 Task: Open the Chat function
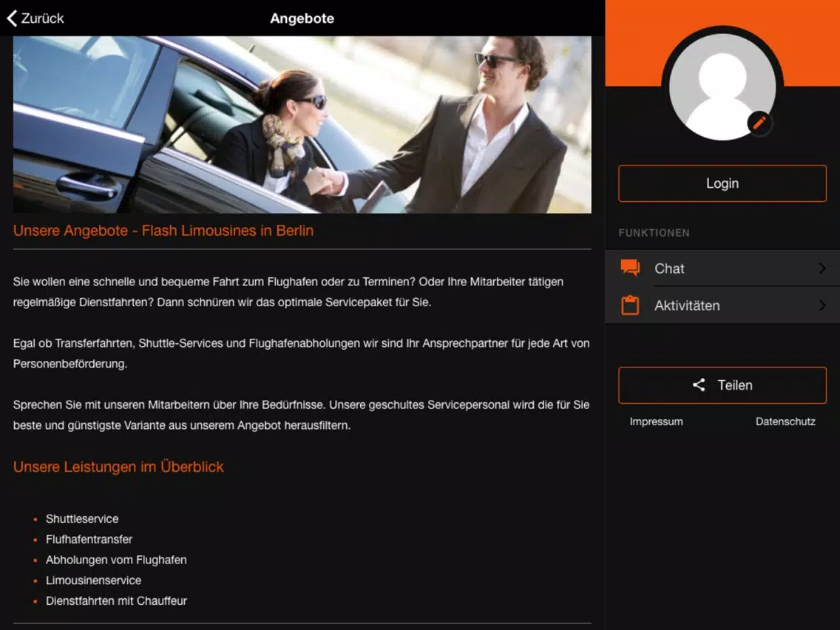pyautogui.click(x=722, y=268)
